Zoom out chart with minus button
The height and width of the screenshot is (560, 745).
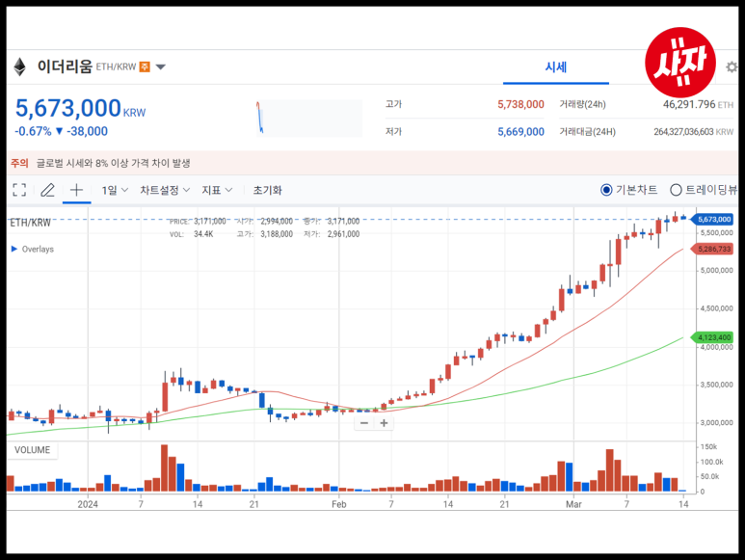click(x=364, y=423)
